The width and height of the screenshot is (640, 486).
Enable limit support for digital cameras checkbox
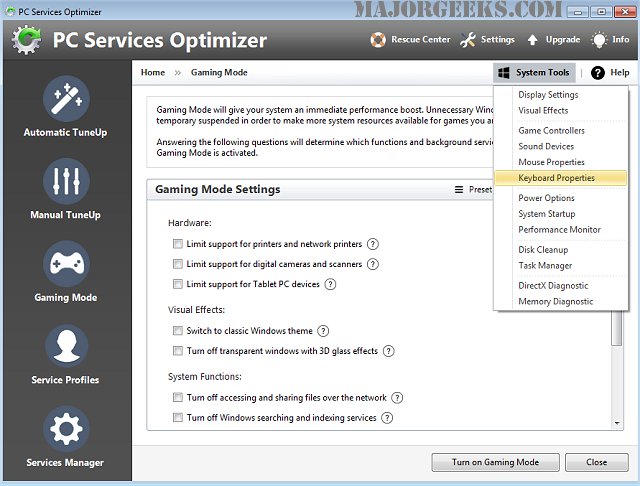pyautogui.click(x=178, y=264)
